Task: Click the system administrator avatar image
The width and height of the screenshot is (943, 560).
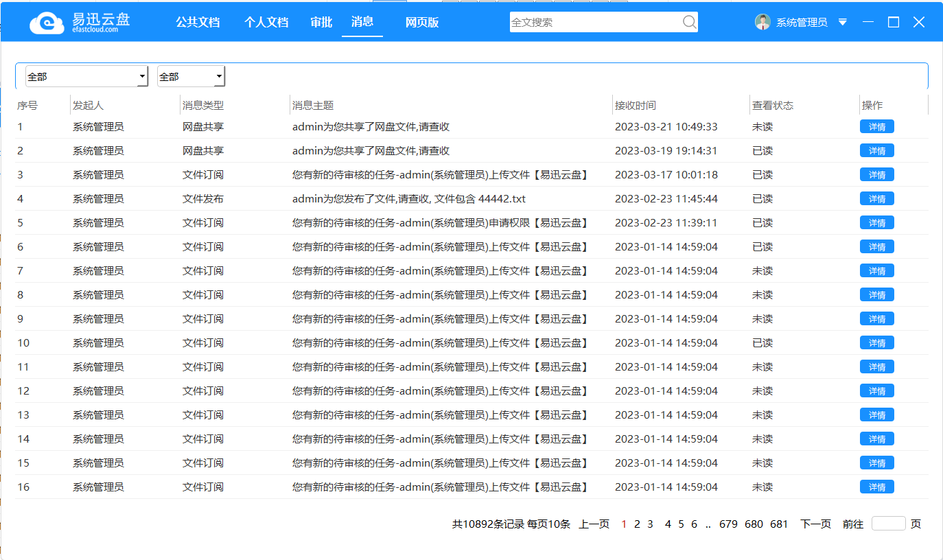Action: [762, 22]
